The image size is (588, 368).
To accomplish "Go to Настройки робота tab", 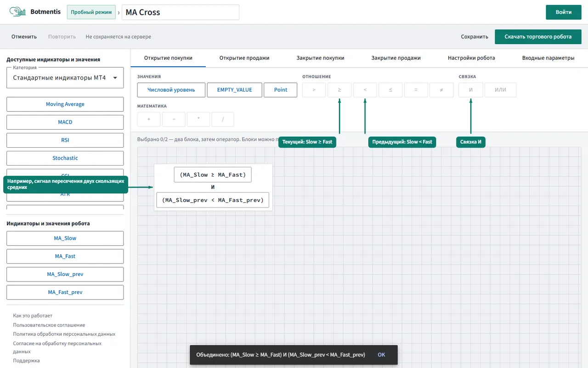I will [471, 58].
